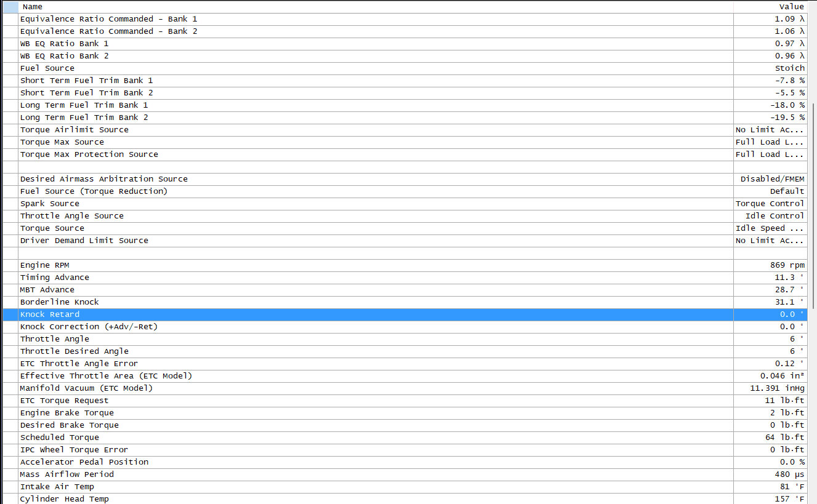Image resolution: width=817 pixels, height=504 pixels.
Task: Select the Knock Correction (+Adv/-Ret) row
Action: point(405,327)
